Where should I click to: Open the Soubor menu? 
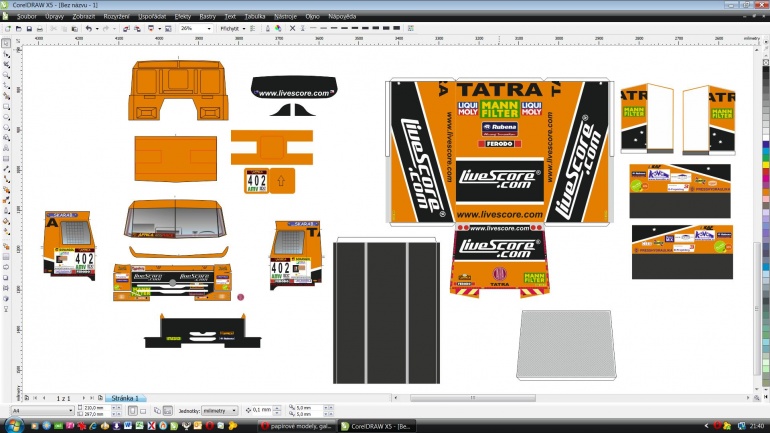pyautogui.click(x=27, y=17)
